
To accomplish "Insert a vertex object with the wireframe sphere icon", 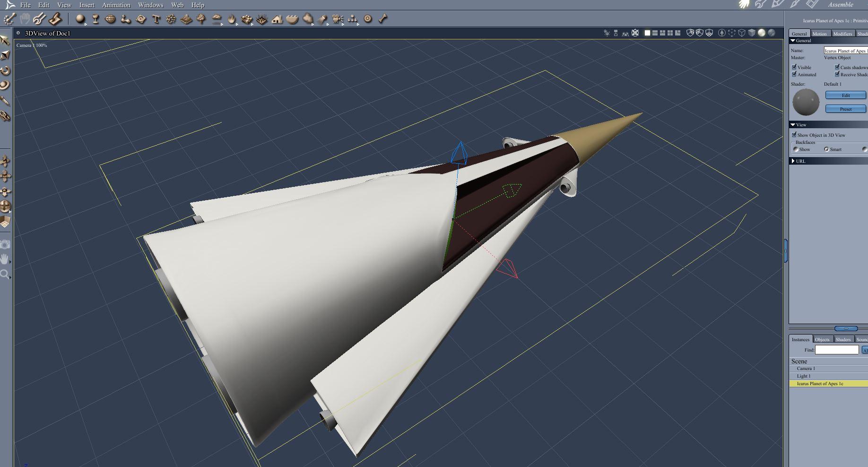I will point(111,19).
